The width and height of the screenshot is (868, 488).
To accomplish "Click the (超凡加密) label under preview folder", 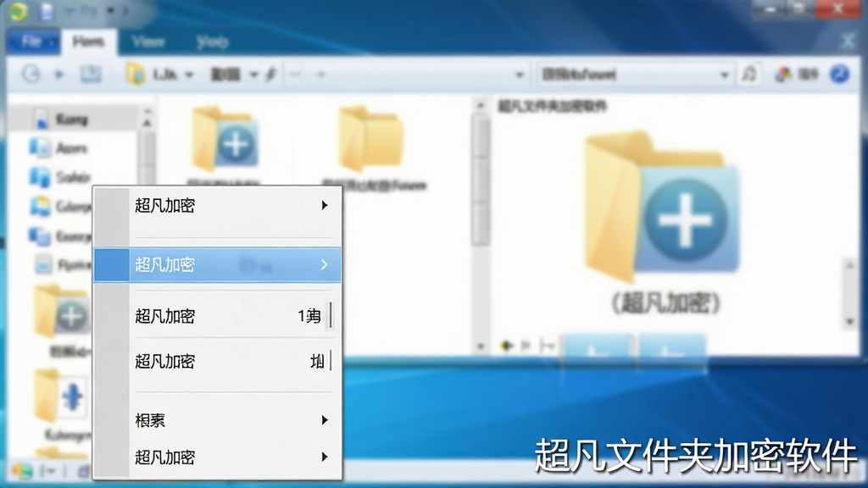I will [665, 302].
